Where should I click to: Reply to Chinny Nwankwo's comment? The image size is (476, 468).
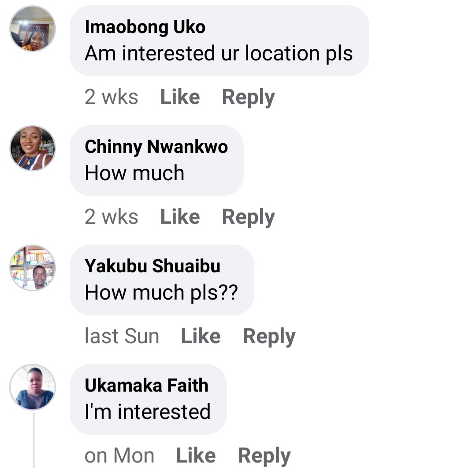pyautogui.click(x=248, y=217)
